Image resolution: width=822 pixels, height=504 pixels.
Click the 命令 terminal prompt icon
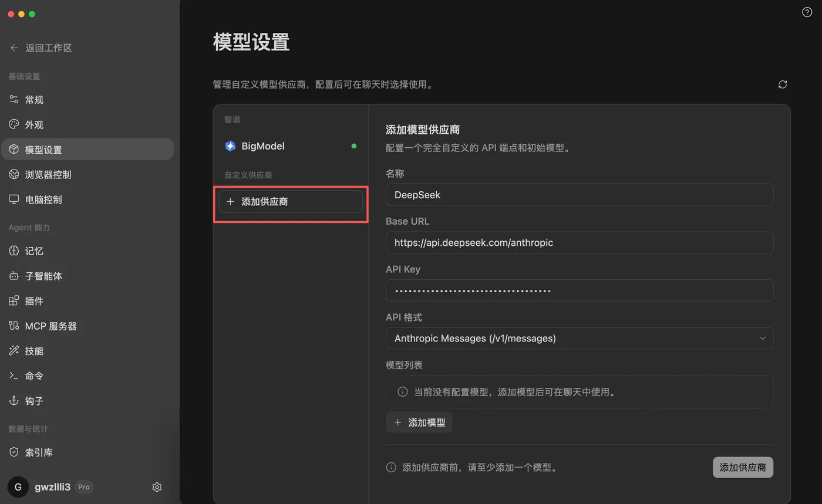14,376
